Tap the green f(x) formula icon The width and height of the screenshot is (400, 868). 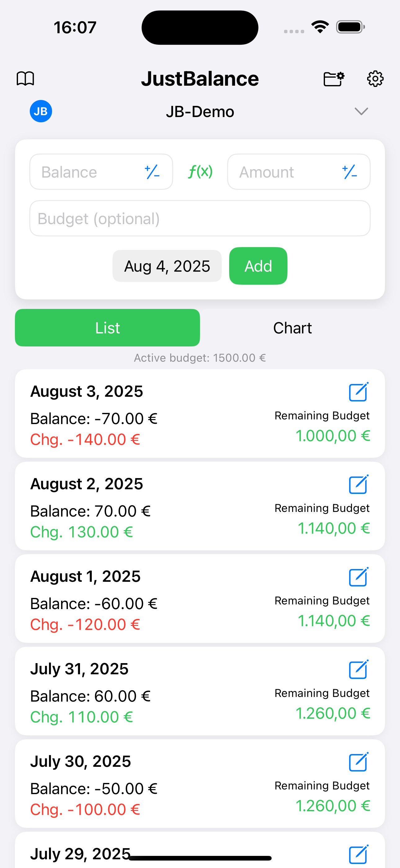pos(200,172)
